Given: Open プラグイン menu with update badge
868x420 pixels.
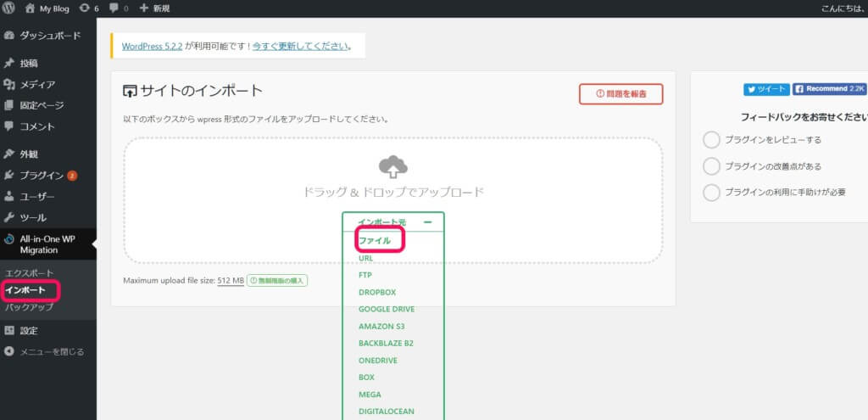Looking at the screenshot, I should pos(42,176).
